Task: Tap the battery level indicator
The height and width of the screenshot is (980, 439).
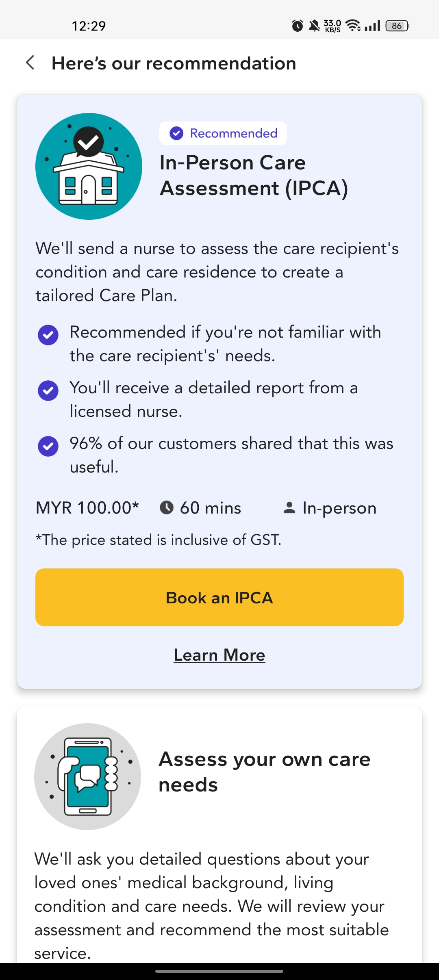Action: pos(397,26)
